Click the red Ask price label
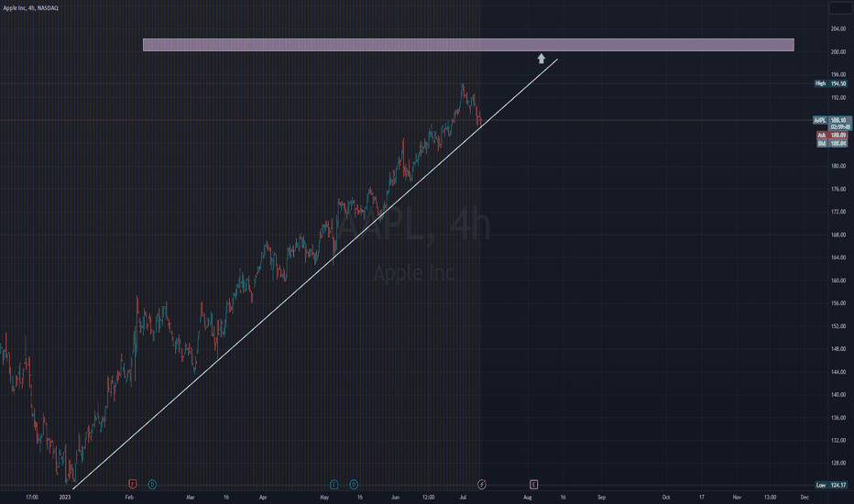Screen dimensions: 854x504 point(832,135)
